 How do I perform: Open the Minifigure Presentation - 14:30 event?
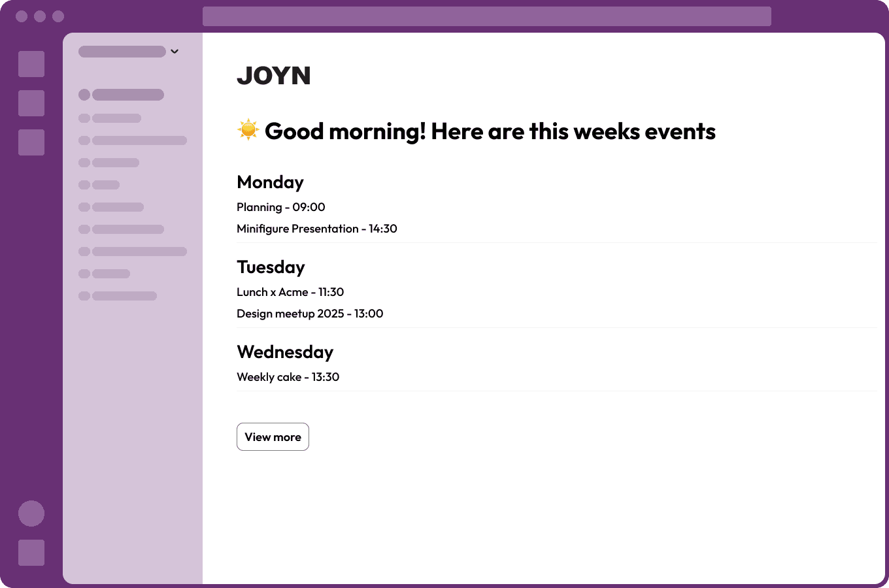click(316, 229)
